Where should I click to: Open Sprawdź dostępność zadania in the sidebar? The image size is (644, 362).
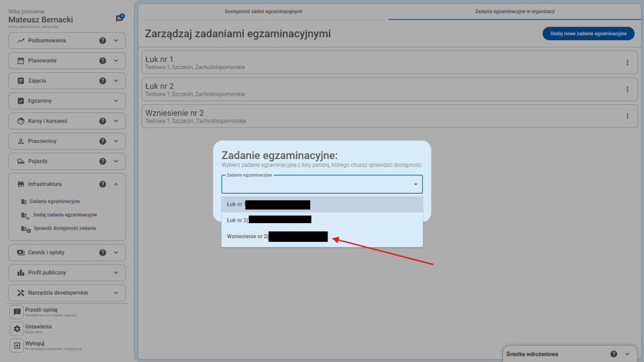click(x=65, y=228)
